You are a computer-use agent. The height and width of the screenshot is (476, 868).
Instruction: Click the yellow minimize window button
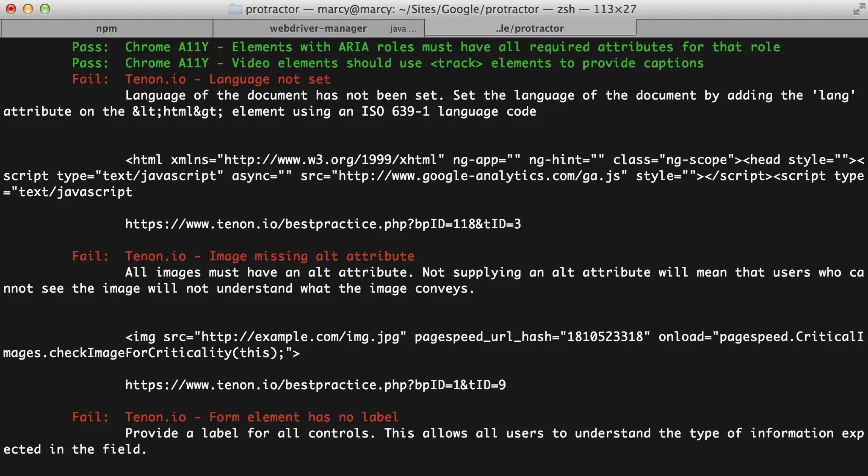point(28,9)
